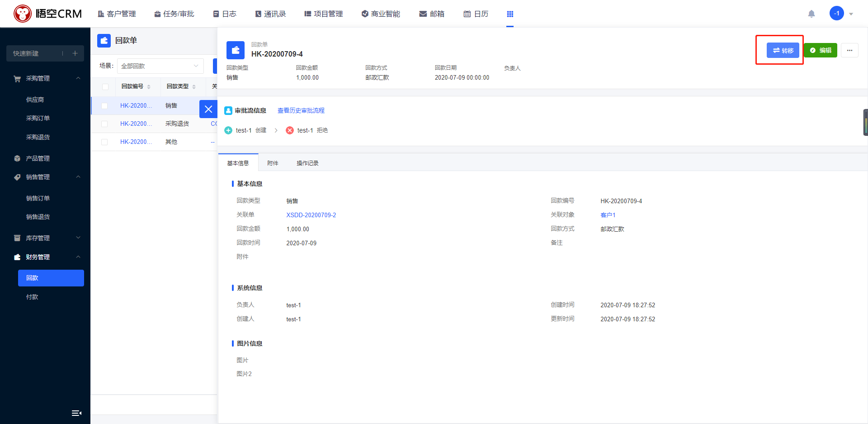Open 项目管理 in the top navigation
868x424 pixels.
324,14
